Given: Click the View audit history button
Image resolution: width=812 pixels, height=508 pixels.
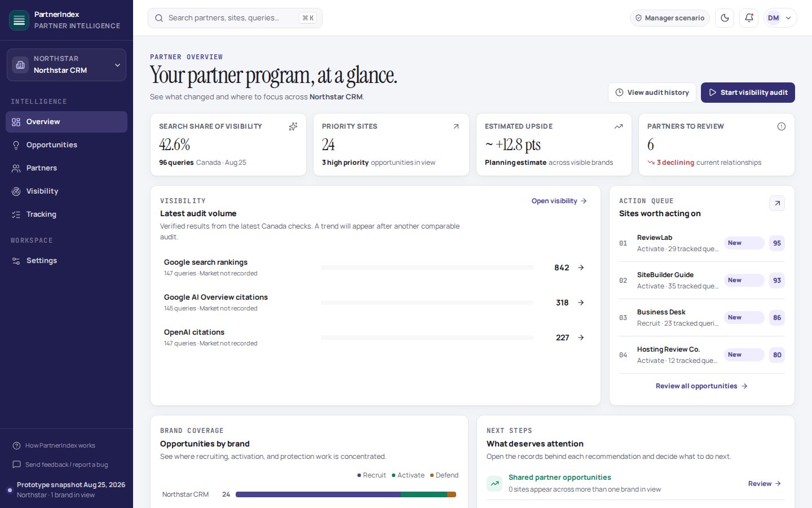Looking at the screenshot, I should (652, 93).
